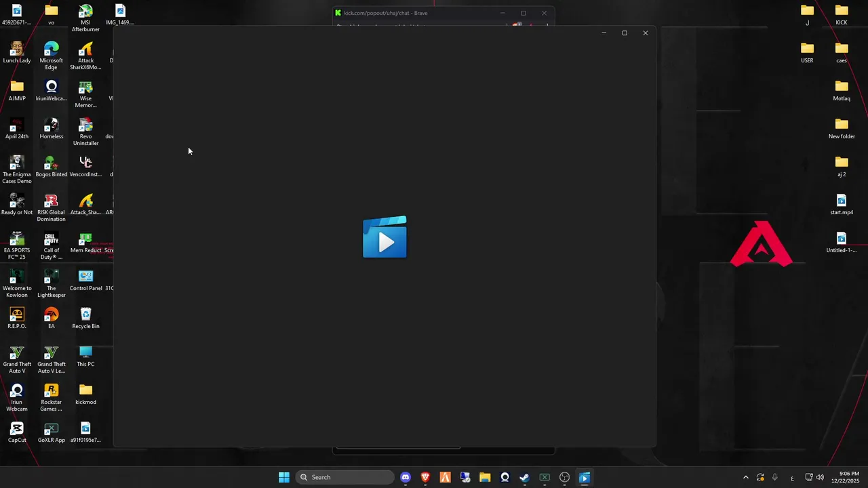Select the Control Panel desktop icon
The image size is (868, 488).
click(x=85, y=281)
